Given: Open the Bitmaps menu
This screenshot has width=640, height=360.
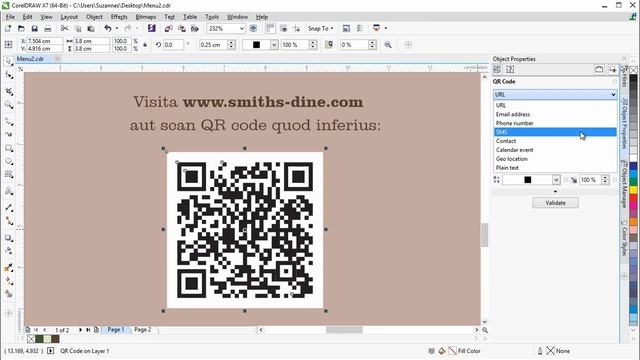Looking at the screenshot, I should coord(146,17).
